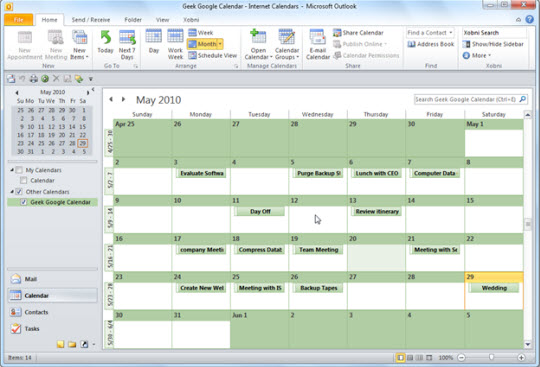
Task: Switch to Day view
Action: click(154, 42)
